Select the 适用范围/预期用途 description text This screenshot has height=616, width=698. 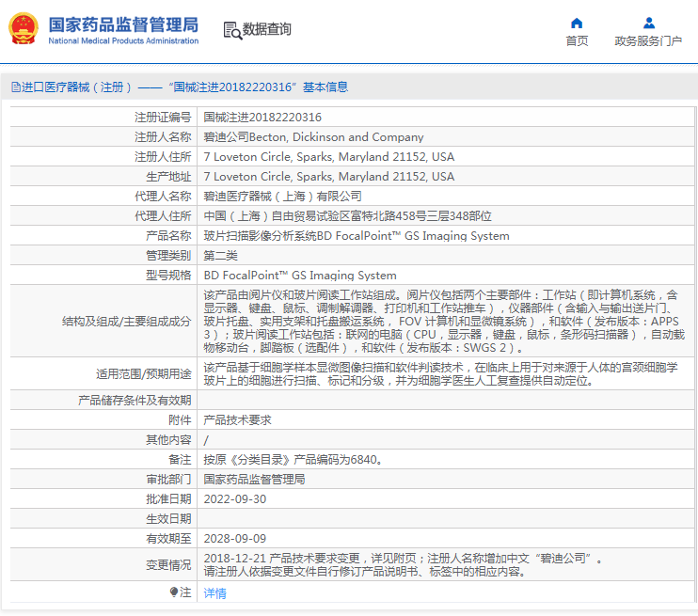[x=440, y=374]
